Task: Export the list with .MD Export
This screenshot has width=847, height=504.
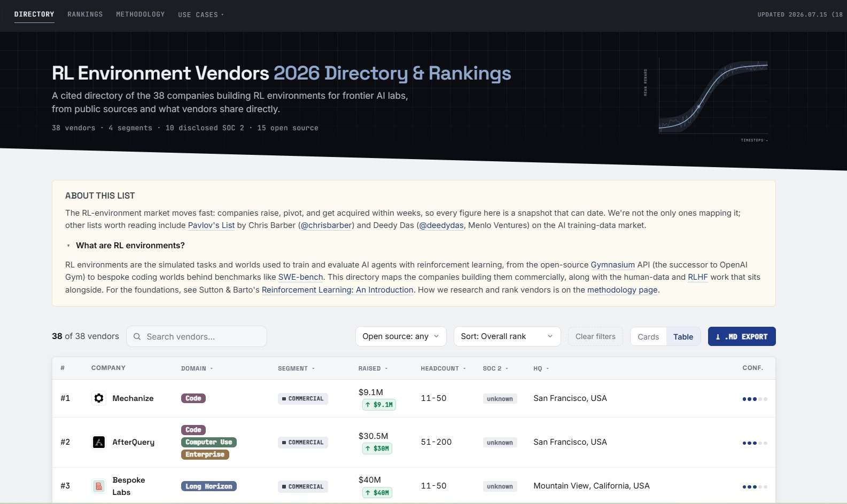Action: coord(742,336)
